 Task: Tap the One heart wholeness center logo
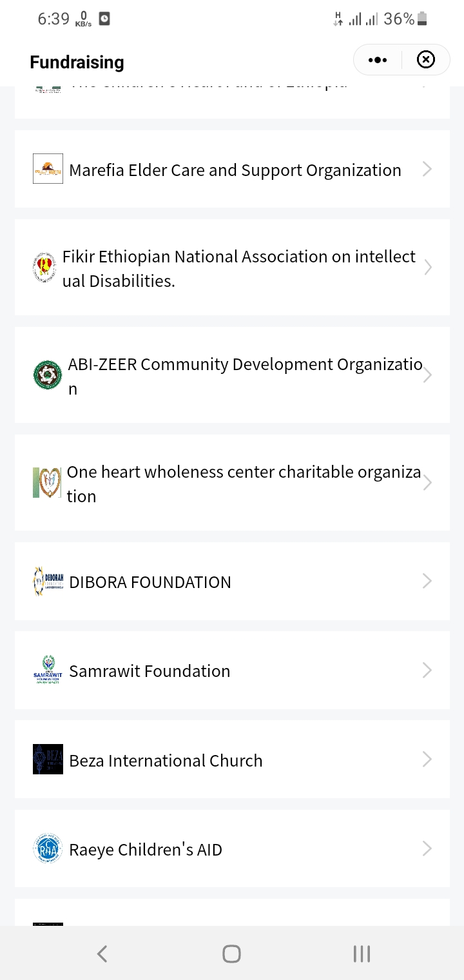pos(46,483)
